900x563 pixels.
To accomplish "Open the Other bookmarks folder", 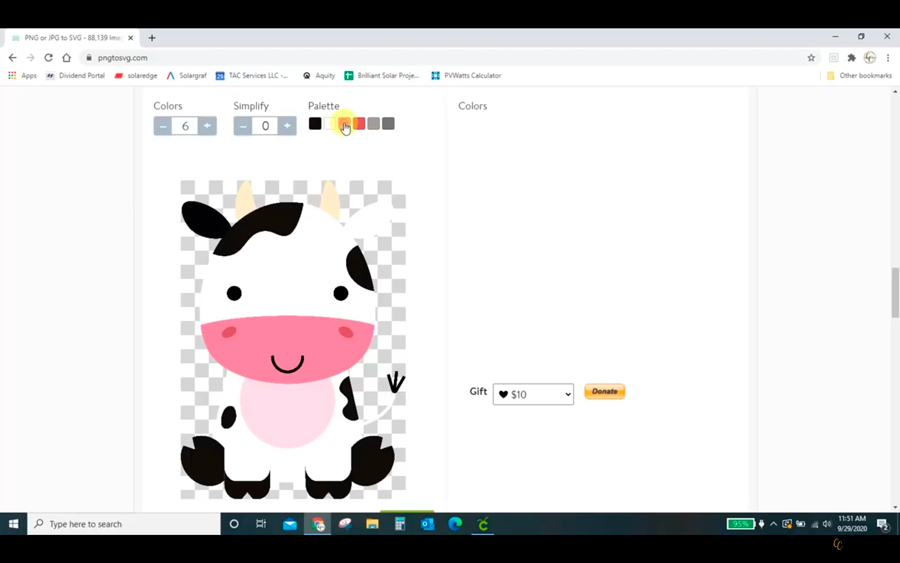I will point(859,75).
